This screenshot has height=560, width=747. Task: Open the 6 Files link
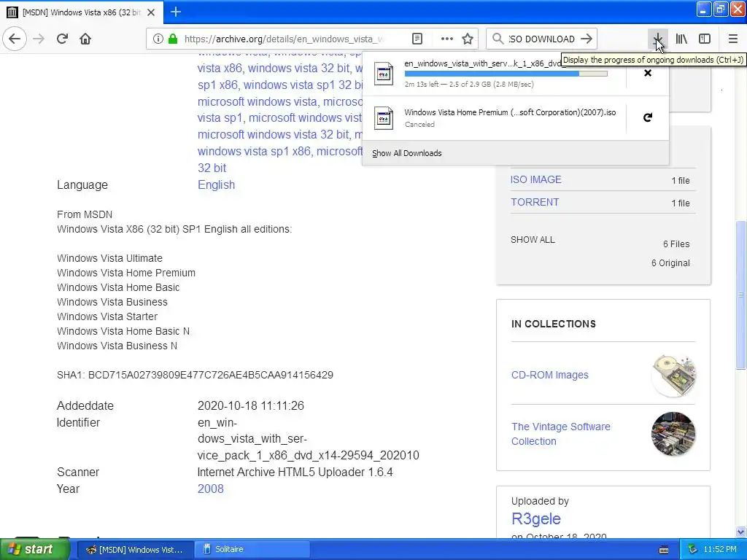(x=676, y=244)
